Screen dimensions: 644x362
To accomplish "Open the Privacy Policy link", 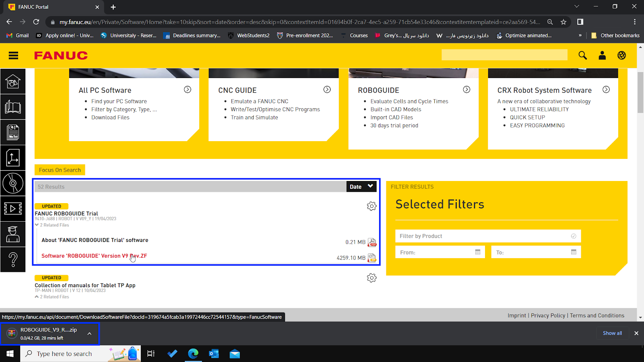I will pos(548,315).
